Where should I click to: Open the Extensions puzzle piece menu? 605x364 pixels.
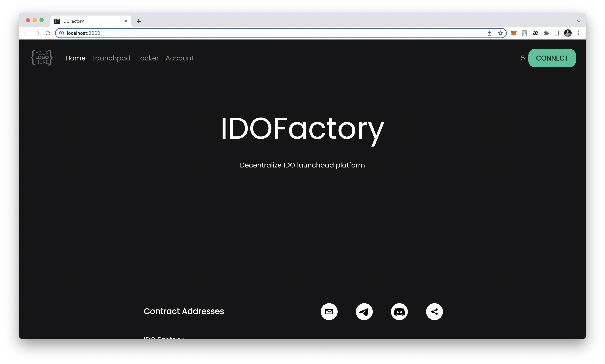(x=546, y=33)
